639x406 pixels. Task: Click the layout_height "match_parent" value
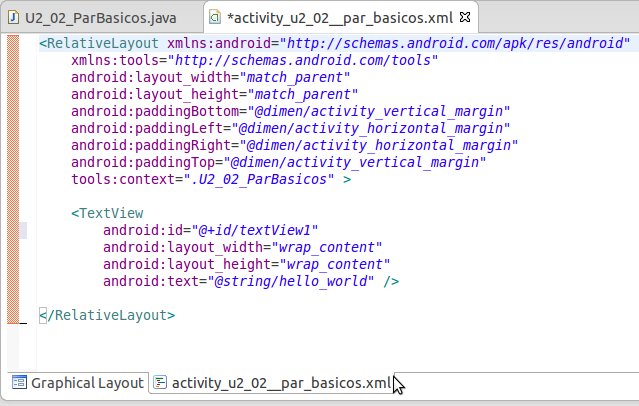[302, 95]
